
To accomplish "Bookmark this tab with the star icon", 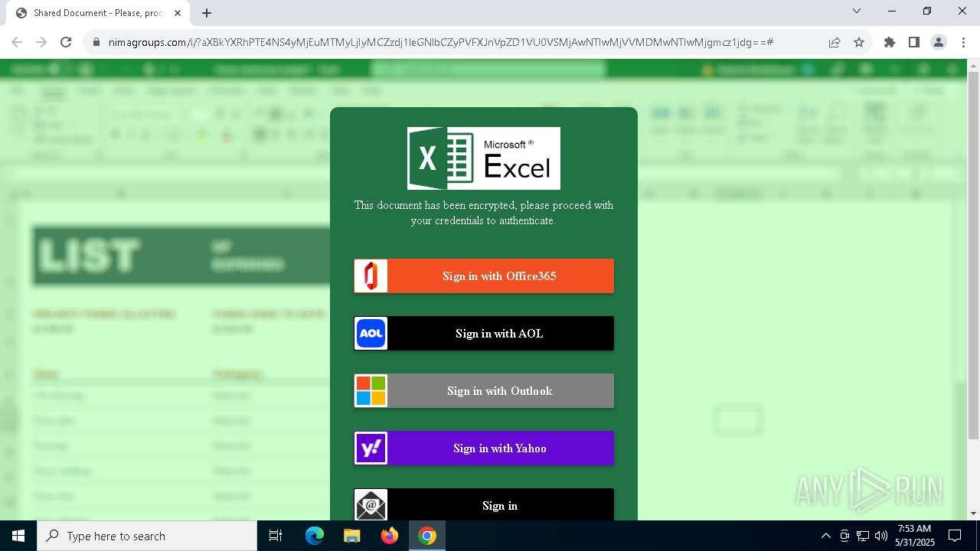I will point(859,42).
